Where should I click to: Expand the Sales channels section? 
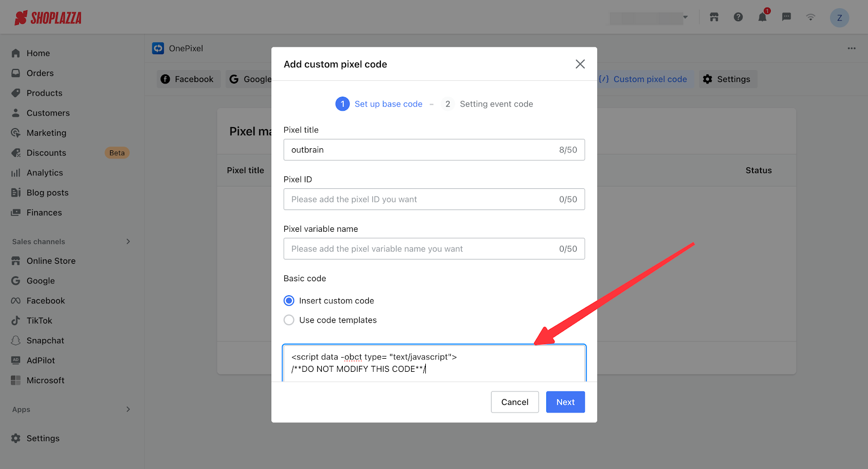pyautogui.click(x=128, y=242)
